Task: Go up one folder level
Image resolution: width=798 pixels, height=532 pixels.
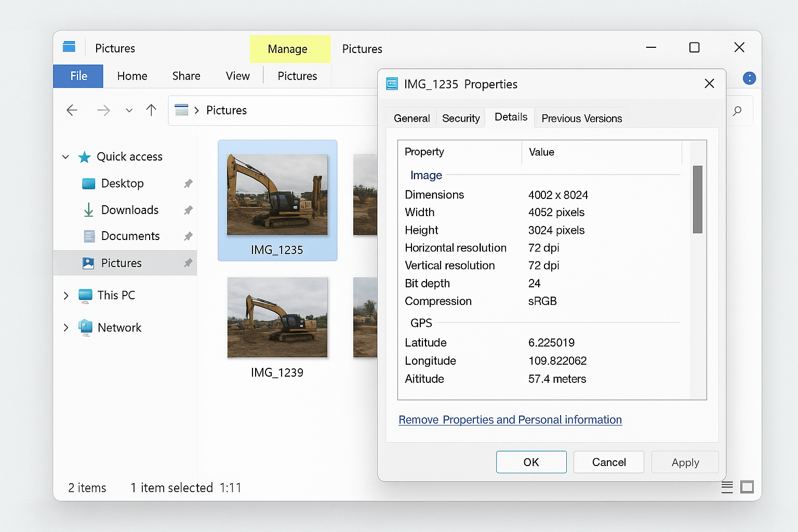Action: (151, 110)
